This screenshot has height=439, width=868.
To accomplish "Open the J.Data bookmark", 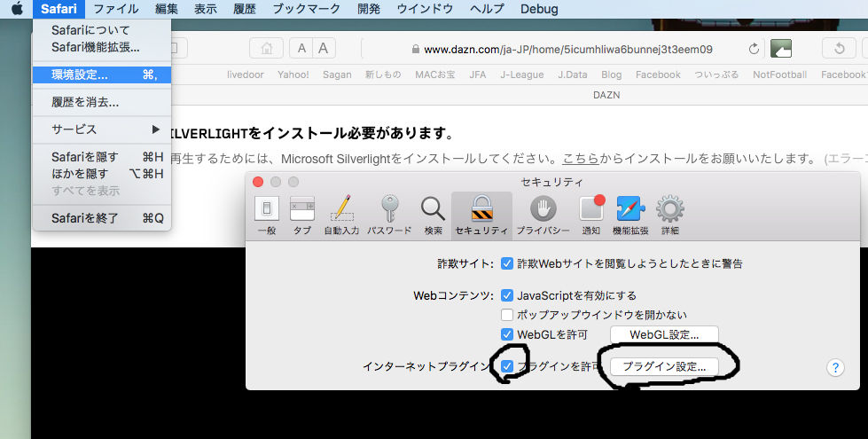I will [x=573, y=74].
